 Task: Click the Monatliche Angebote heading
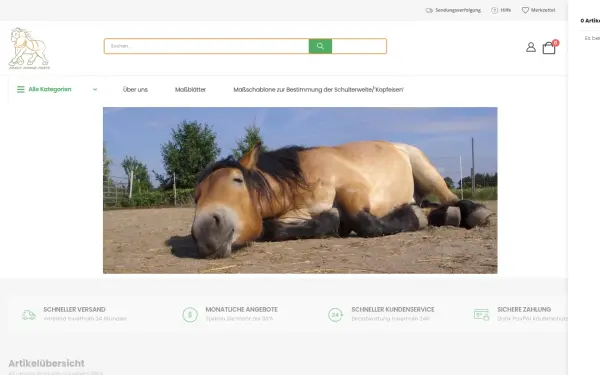click(241, 309)
